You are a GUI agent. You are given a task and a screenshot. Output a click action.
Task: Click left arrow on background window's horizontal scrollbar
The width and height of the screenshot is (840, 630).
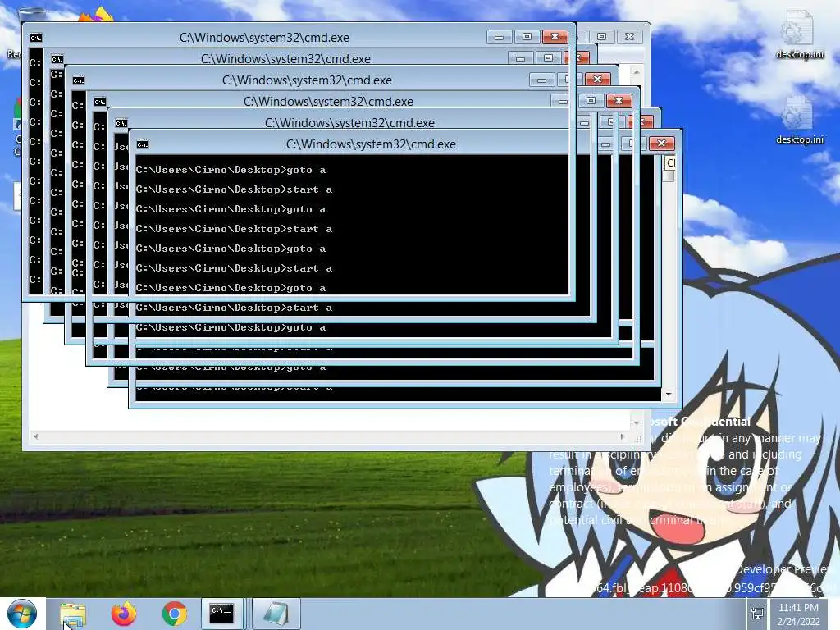tap(36, 436)
